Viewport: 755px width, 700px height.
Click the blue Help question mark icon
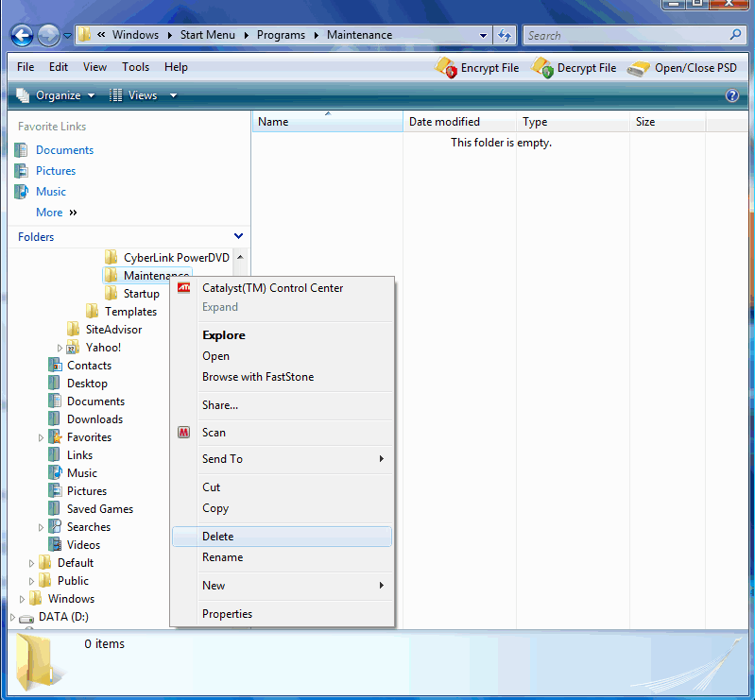(x=732, y=95)
